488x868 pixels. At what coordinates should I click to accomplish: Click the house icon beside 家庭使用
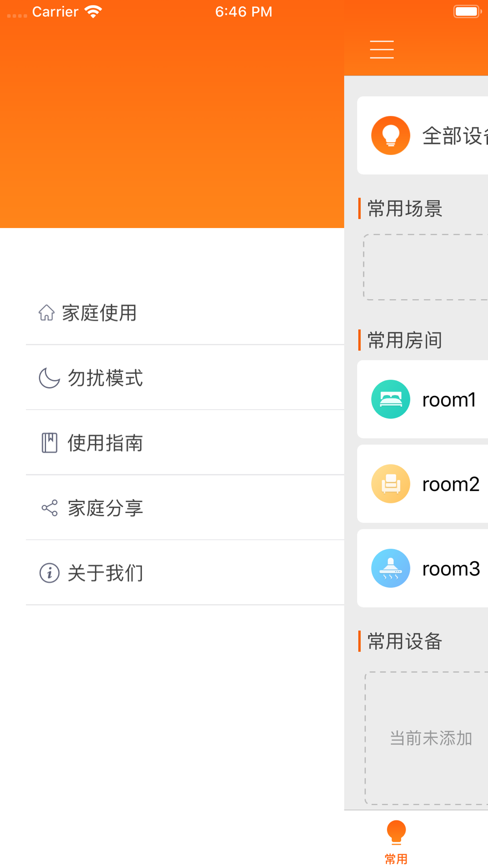coord(47,312)
